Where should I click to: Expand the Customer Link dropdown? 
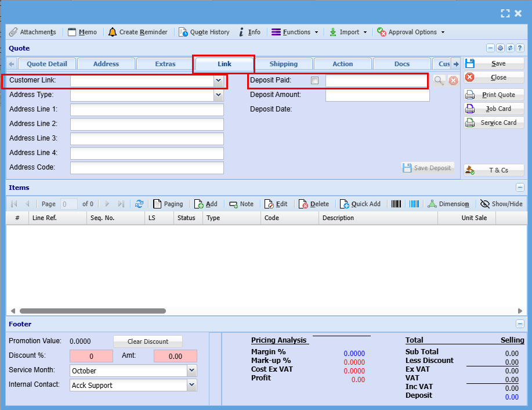click(x=219, y=80)
